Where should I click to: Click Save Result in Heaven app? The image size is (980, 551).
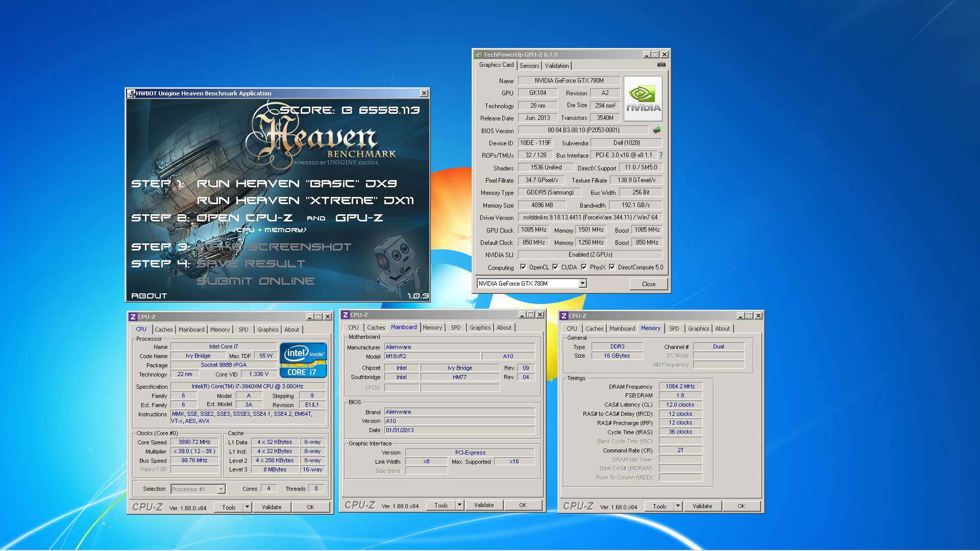(x=251, y=264)
